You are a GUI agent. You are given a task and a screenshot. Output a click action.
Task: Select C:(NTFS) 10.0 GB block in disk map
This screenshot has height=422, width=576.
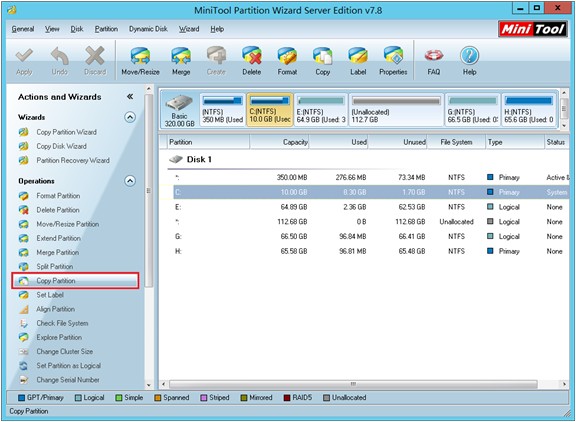270,110
